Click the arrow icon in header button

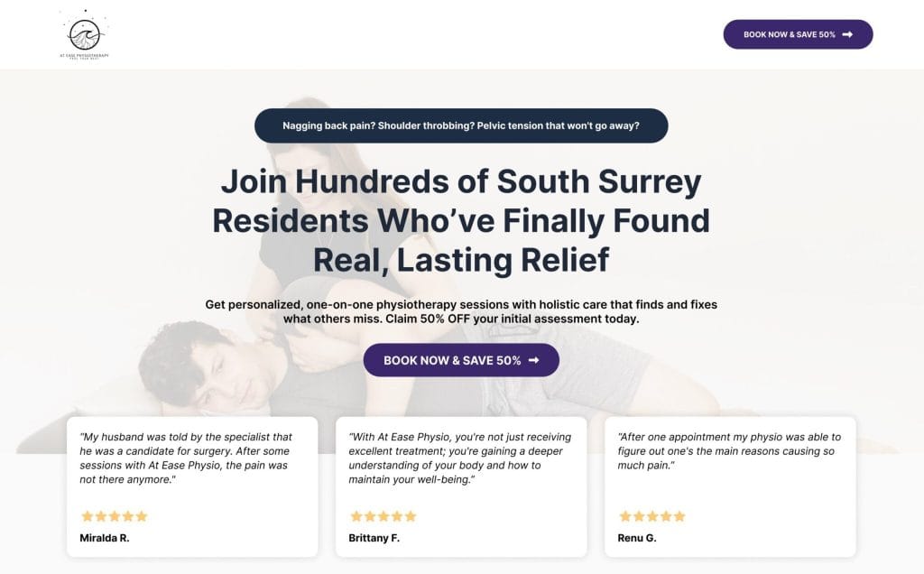(847, 34)
